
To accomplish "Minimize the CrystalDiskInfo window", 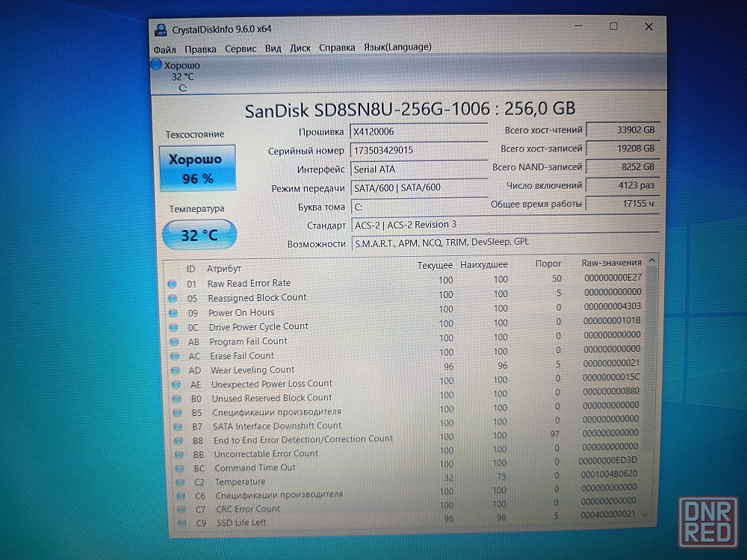I will tap(578, 25).
